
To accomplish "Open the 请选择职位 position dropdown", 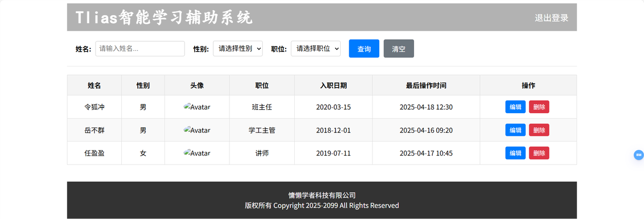I will click(x=316, y=49).
